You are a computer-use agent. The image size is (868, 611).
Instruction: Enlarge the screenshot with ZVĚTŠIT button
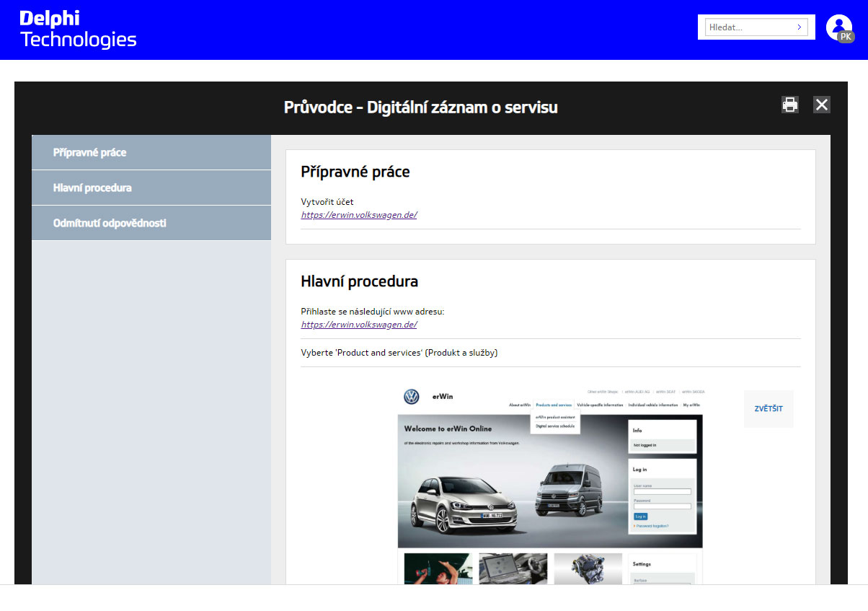[x=769, y=409]
